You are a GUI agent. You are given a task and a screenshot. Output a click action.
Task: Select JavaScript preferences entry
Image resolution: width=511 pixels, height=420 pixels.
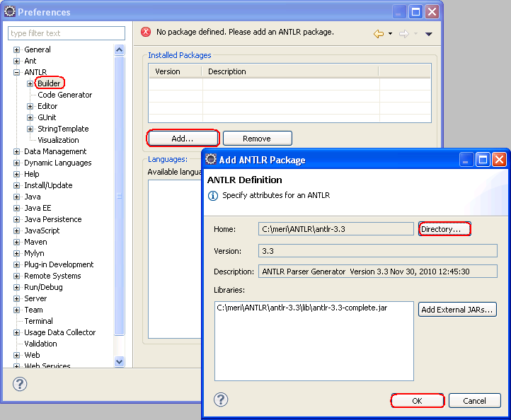point(42,231)
